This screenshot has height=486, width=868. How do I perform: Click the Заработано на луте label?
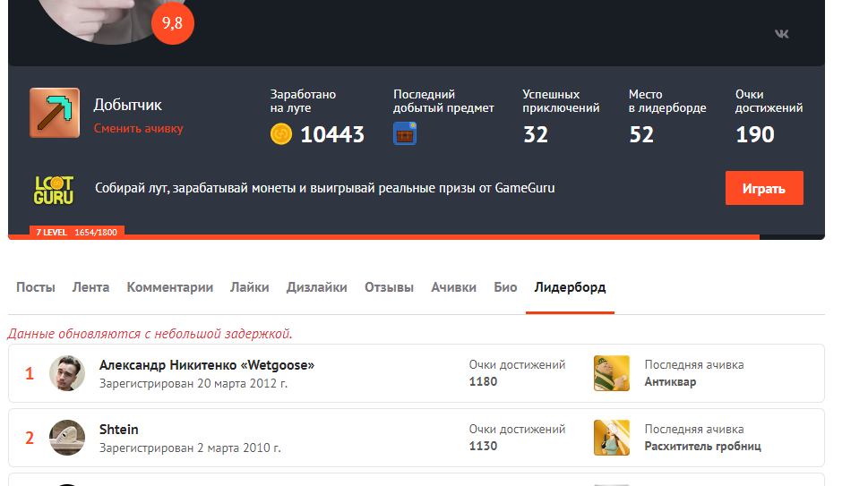pos(303,101)
